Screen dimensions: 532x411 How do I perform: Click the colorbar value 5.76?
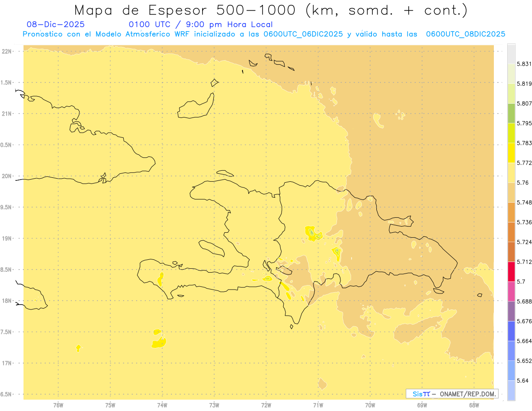click(x=522, y=182)
